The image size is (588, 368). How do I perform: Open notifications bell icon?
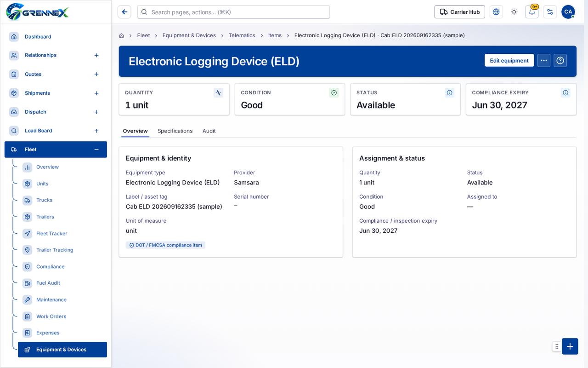coord(532,12)
